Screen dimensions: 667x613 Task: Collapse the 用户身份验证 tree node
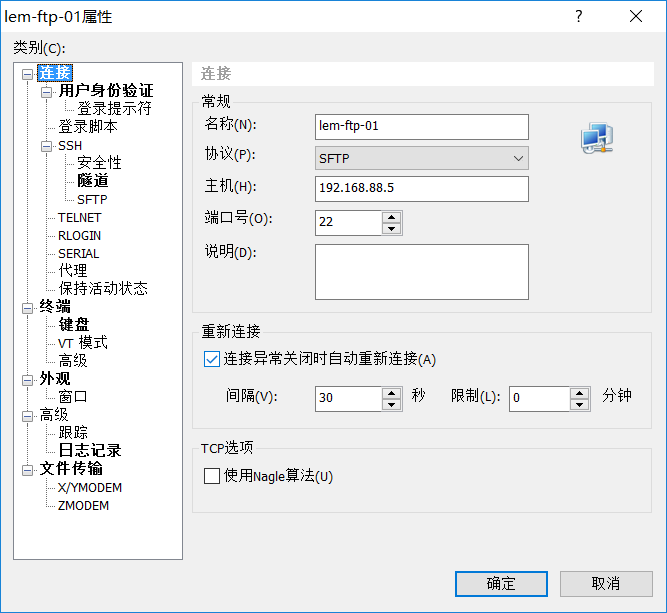pyautogui.click(x=46, y=92)
